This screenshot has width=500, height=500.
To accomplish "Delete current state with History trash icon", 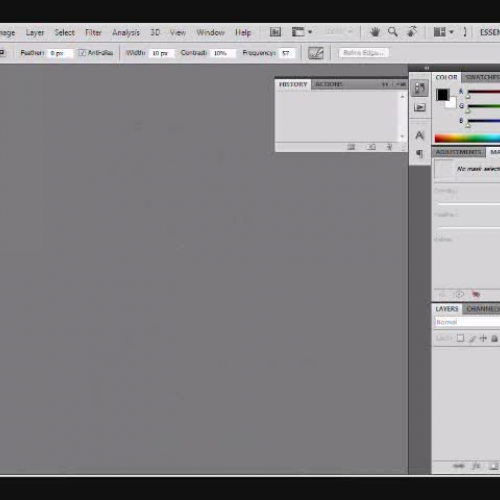I will (x=389, y=147).
